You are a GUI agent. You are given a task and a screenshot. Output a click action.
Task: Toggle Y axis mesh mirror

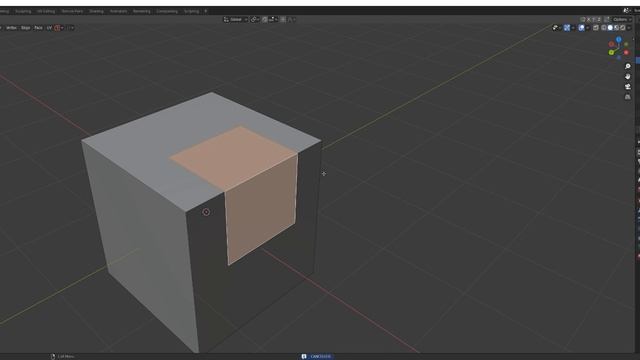(x=594, y=19)
